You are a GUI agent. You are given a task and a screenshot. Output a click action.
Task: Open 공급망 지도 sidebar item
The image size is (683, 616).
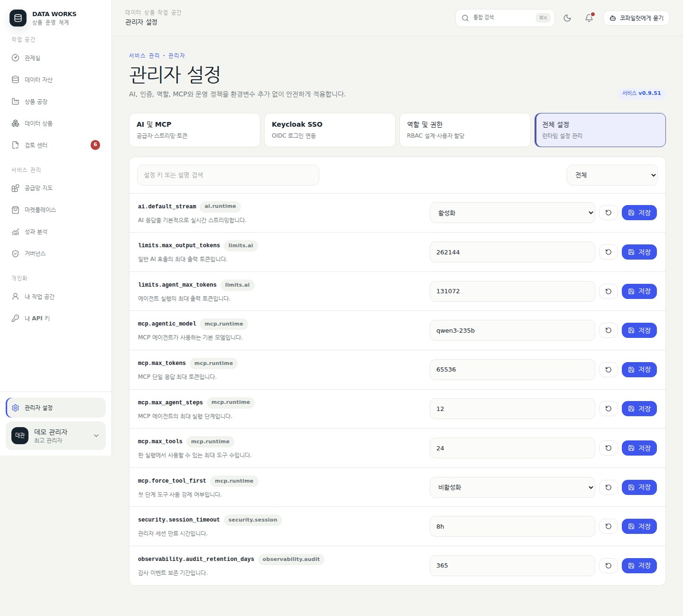[55, 188]
